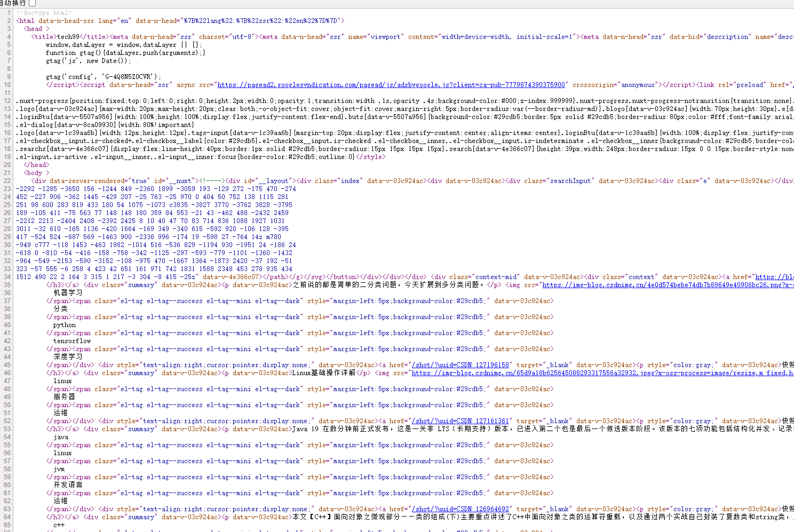Open the img-blog.csdnimg.cn 4e0d574bebe74db7b89649e40906bc26.png link
Viewport: 794px width, 532px height.
point(668,285)
